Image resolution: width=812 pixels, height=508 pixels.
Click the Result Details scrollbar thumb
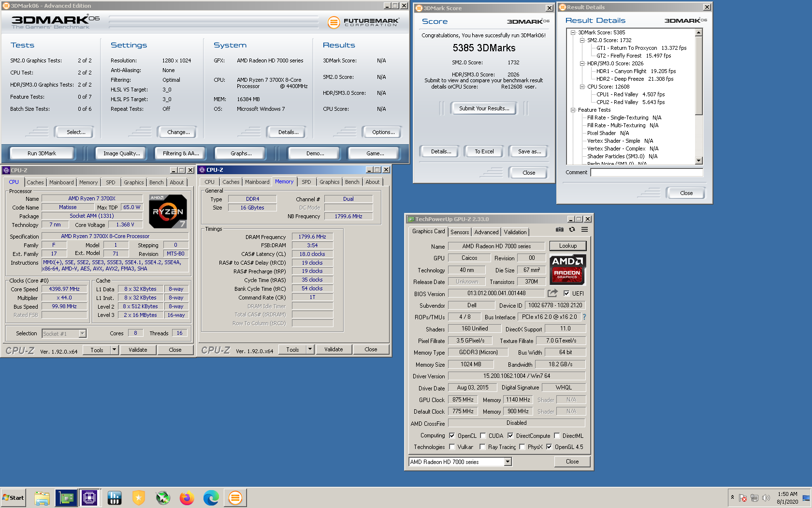pyautogui.click(x=698, y=75)
